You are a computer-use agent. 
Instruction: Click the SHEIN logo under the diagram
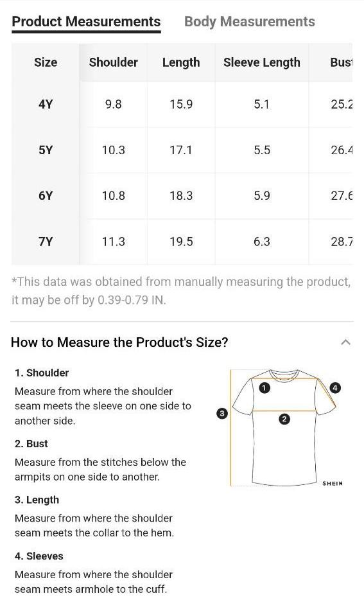click(x=333, y=484)
